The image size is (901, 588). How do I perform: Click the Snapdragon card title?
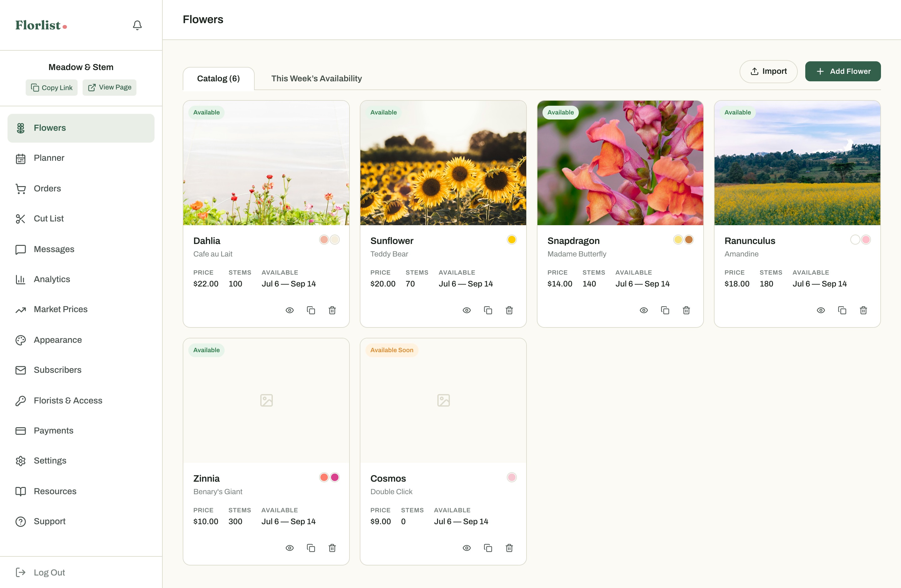pos(573,241)
